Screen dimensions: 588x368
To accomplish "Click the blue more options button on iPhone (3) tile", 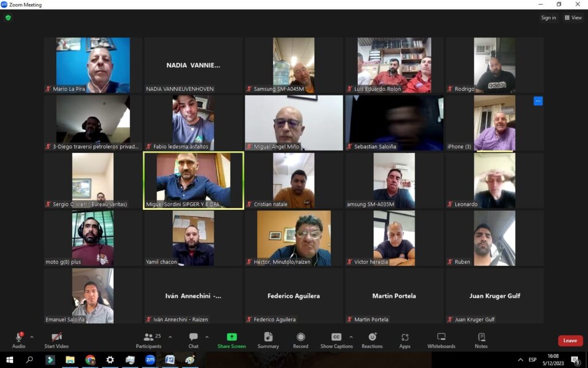I will click(538, 101).
